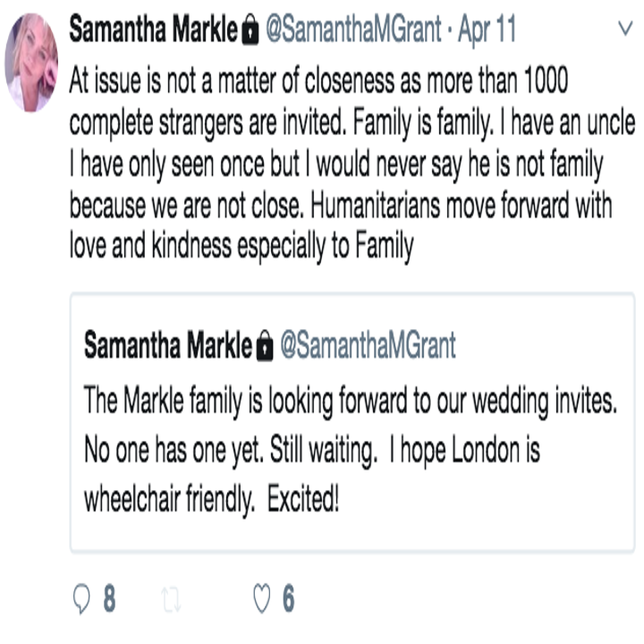Screen dimensions: 644x644
Task: Click the quoted line "wheelchair friendly. Excited!"
Action: (x=212, y=497)
